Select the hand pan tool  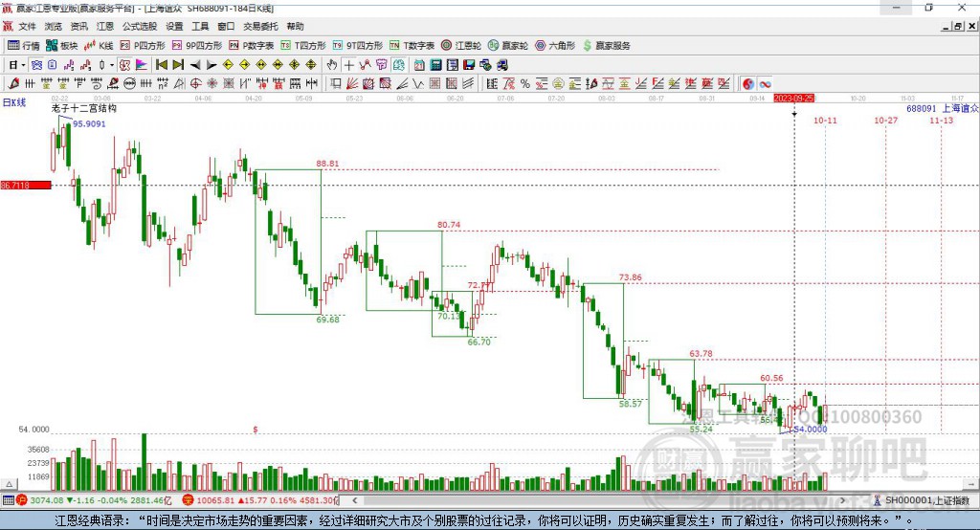(x=332, y=65)
